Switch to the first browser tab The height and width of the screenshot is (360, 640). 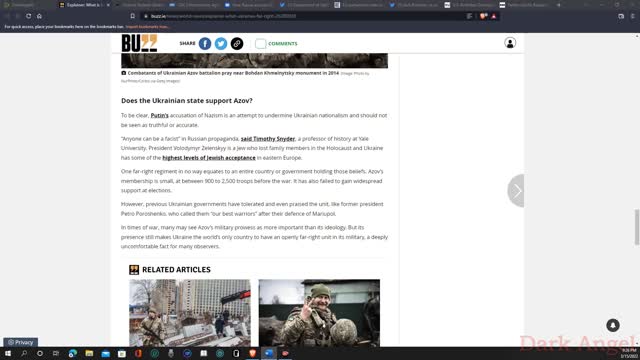[28, 5]
